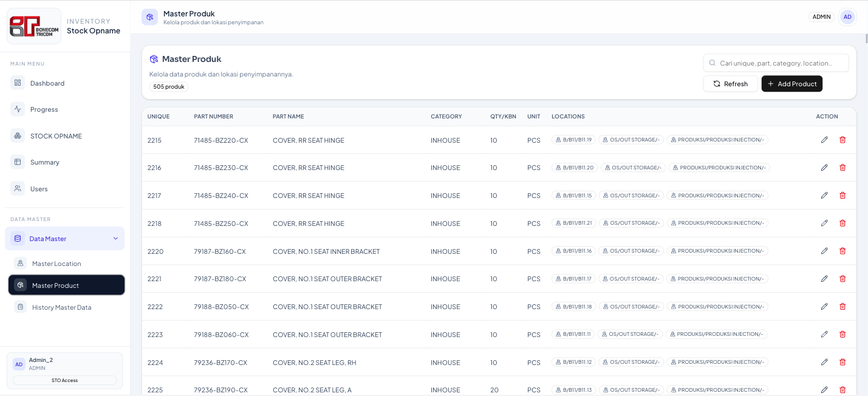Edit product 2220 with pencil icon
The width and height of the screenshot is (868, 396).
pyautogui.click(x=824, y=251)
